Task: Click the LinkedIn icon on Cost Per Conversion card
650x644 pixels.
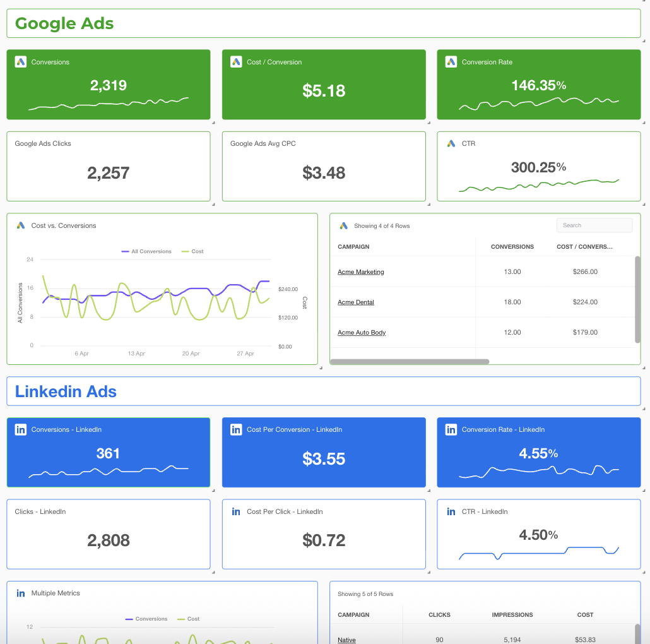Action: pos(236,429)
